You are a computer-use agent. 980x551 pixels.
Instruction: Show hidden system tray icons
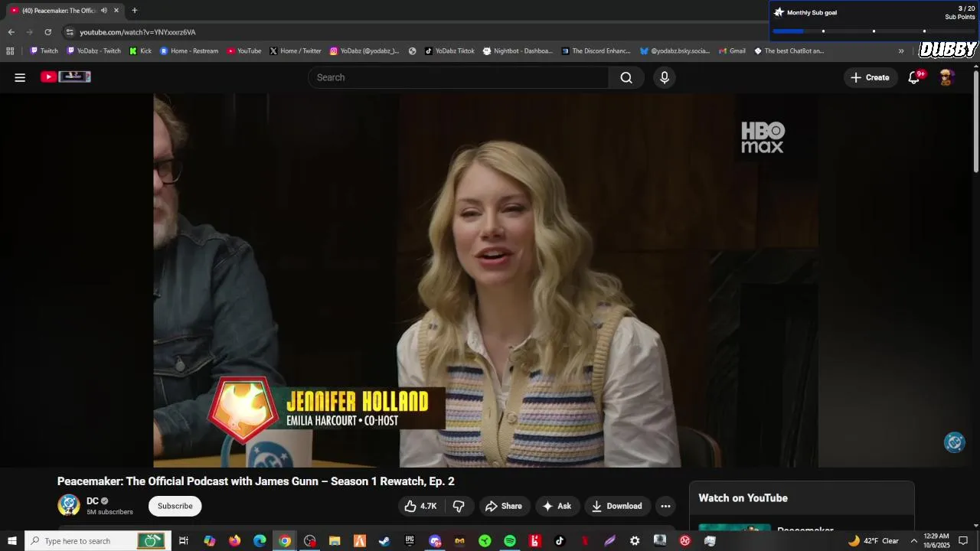coord(913,541)
